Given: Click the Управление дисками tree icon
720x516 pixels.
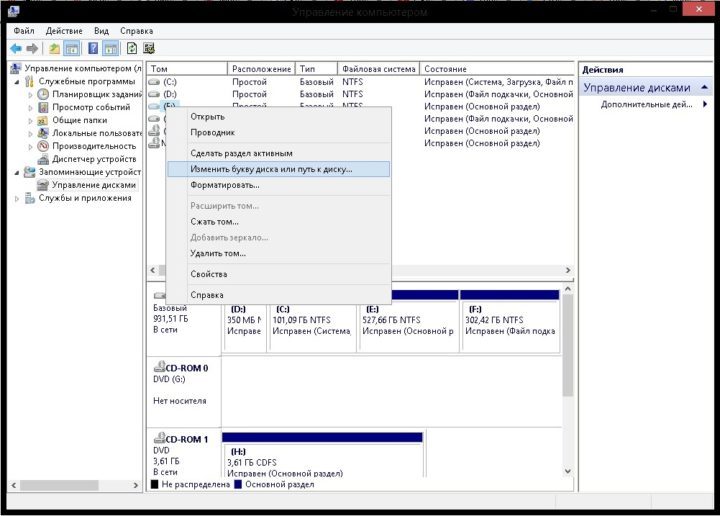Looking at the screenshot, I should pos(43,185).
